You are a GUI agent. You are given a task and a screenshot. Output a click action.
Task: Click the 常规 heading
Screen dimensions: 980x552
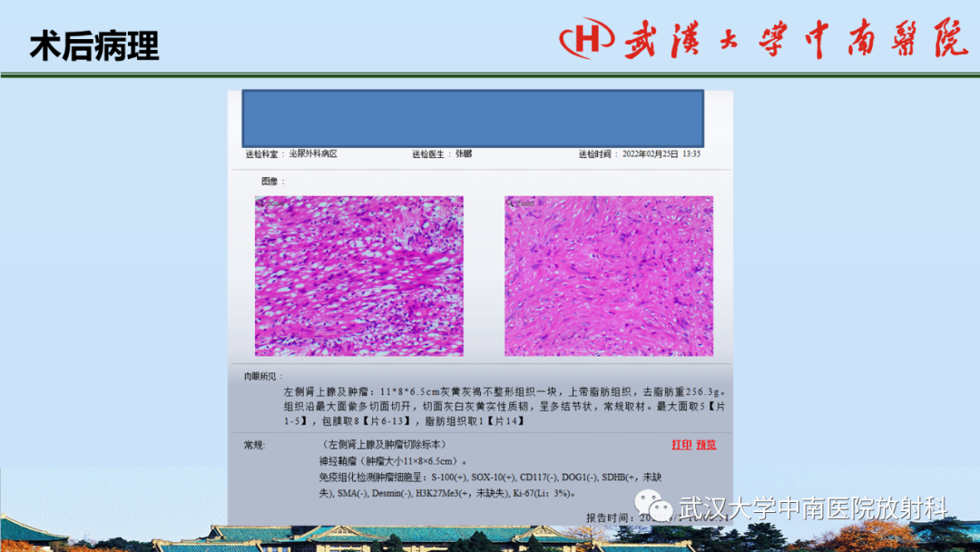(x=254, y=445)
